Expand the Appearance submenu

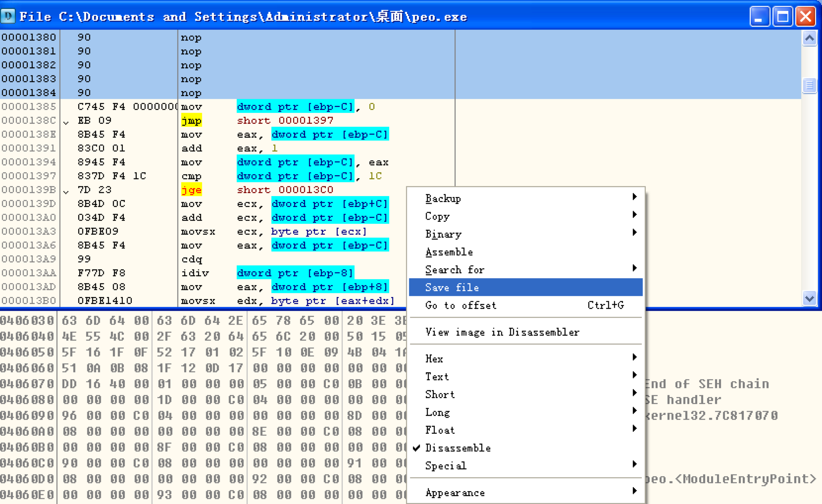point(455,492)
